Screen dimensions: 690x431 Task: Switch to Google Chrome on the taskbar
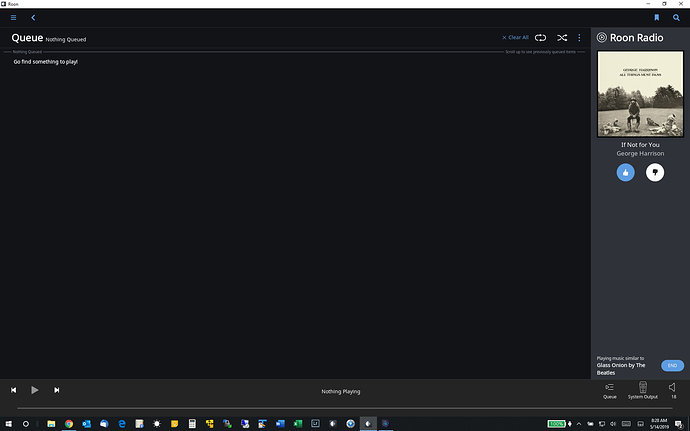[x=69, y=424]
